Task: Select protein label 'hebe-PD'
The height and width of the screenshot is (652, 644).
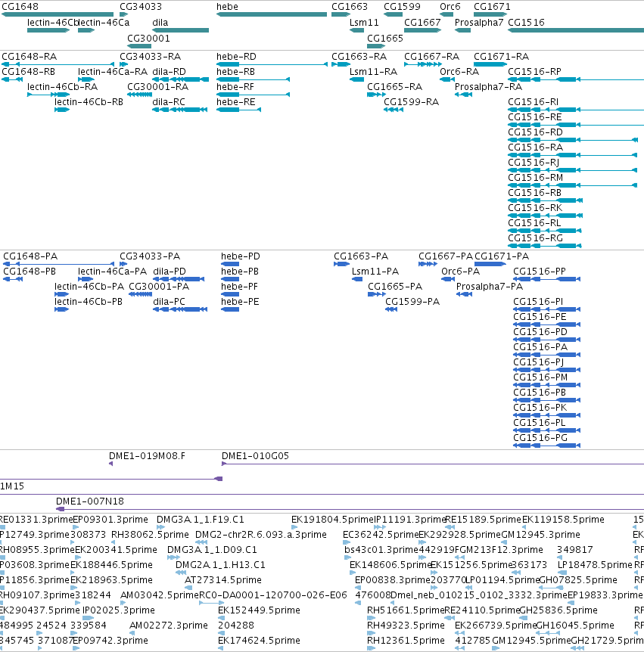Action: [x=241, y=256]
